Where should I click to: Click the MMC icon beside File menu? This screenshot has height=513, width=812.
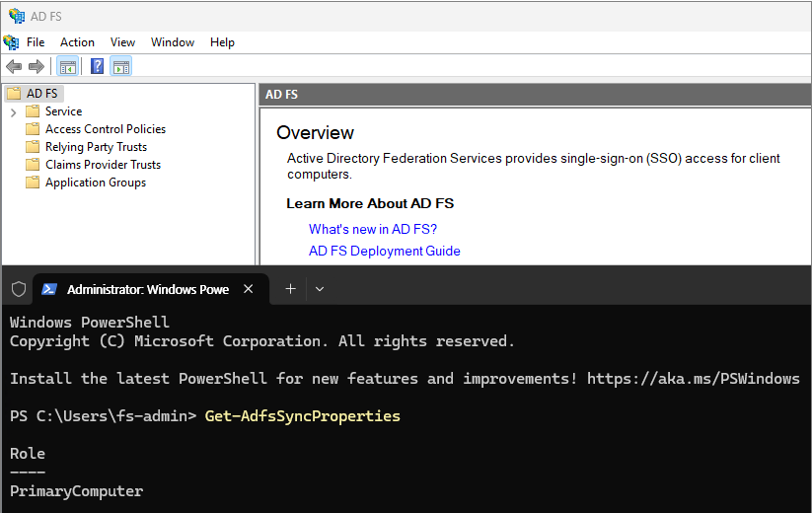pos(11,42)
